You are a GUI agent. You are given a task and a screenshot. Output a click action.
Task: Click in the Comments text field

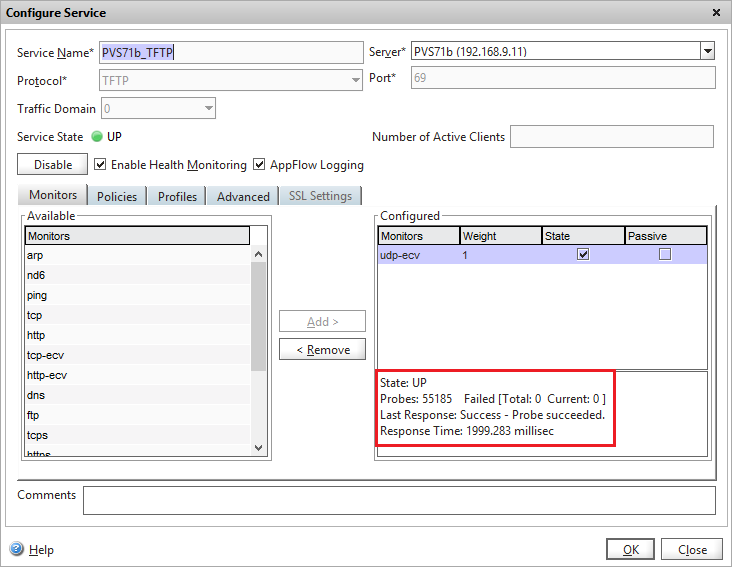(x=398, y=500)
